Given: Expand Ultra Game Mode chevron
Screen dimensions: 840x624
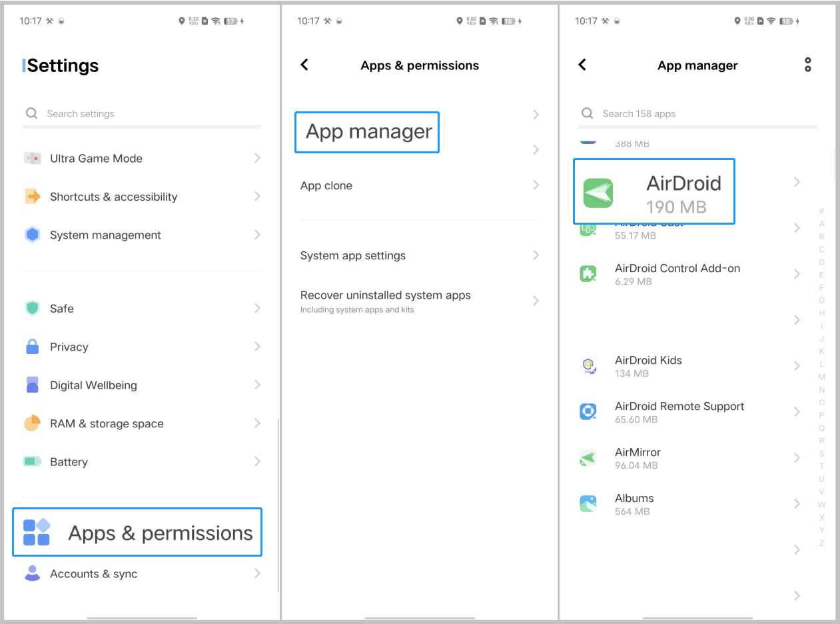Looking at the screenshot, I should (257, 158).
